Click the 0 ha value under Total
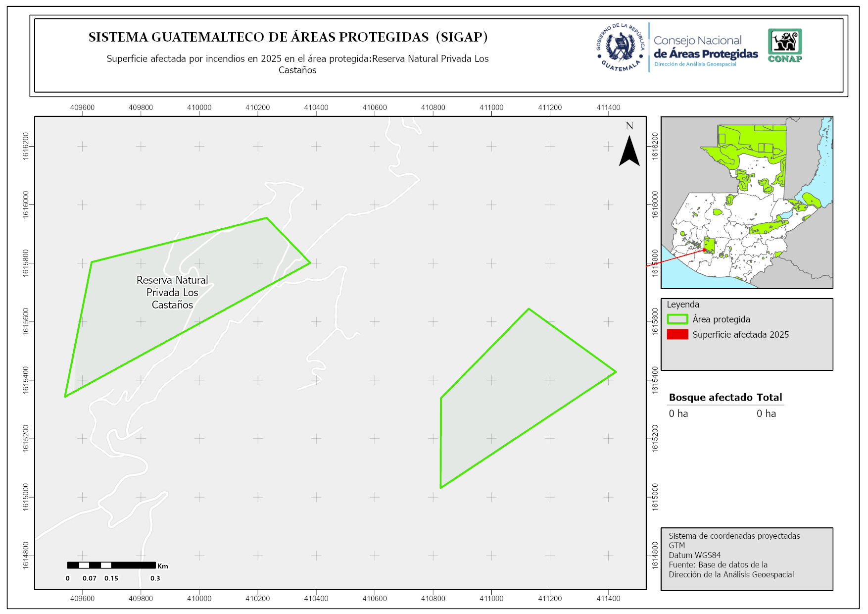The width and height of the screenshot is (868, 614). coord(766,413)
